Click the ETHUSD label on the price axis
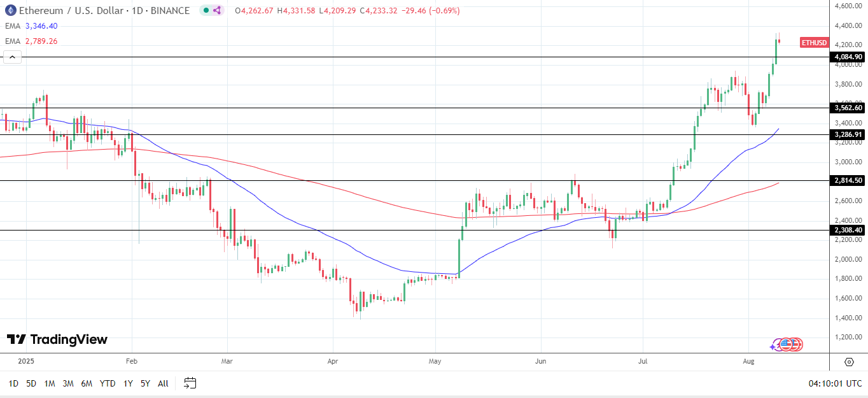The image size is (868, 398). (814, 43)
